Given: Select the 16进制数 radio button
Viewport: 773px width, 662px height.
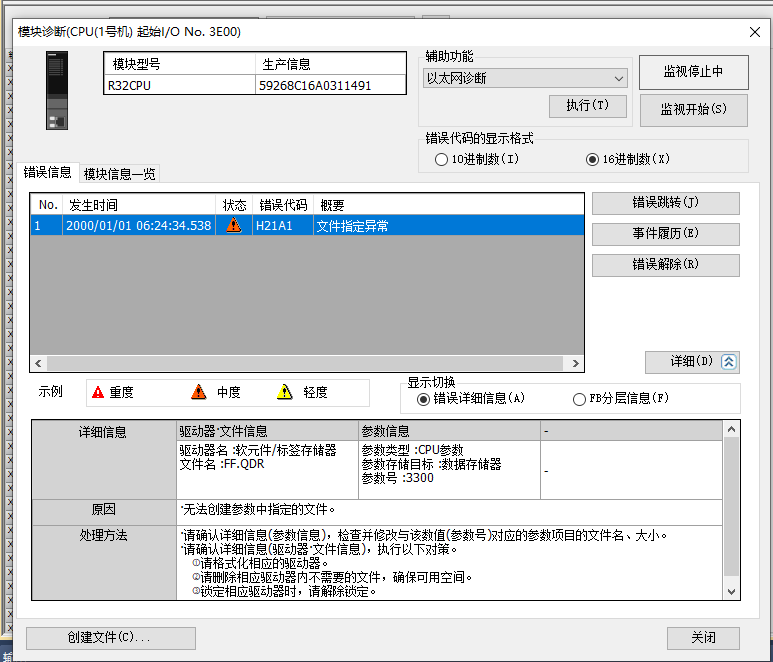Looking at the screenshot, I should click(x=593, y=159).
